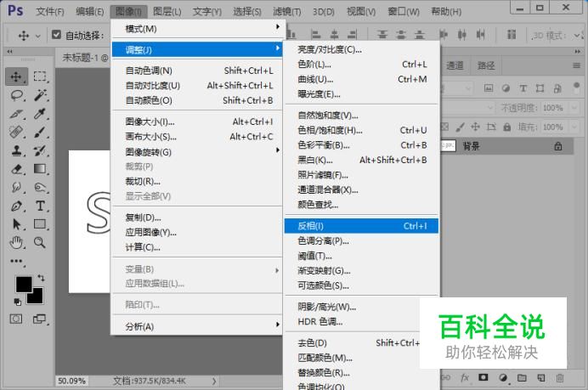Choose 图像大小(I)... menu entry
Screen dimensions: 588x390
197,122
